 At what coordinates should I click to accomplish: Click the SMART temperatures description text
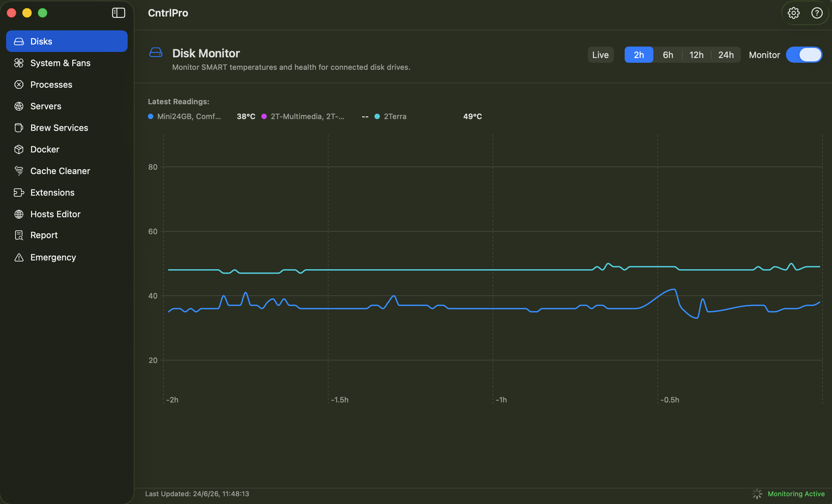pyautogui.click(x=291, y=67)
